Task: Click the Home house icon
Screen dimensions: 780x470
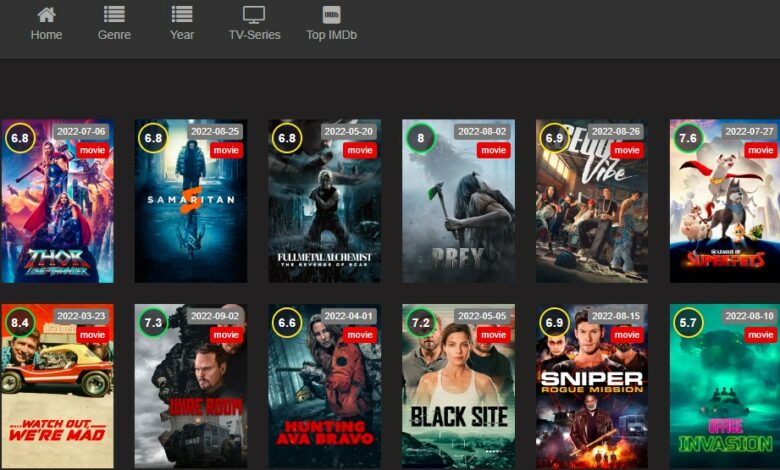Action: click(x=46, y=14)
